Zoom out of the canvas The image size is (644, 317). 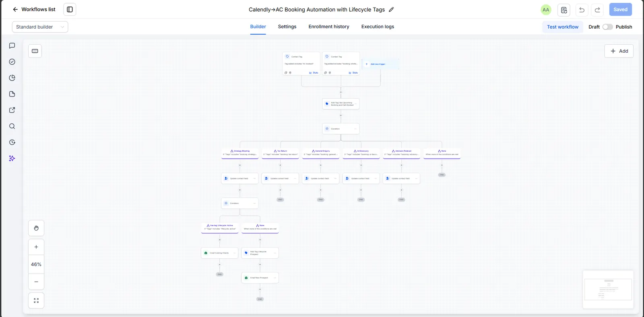[36, 282]
